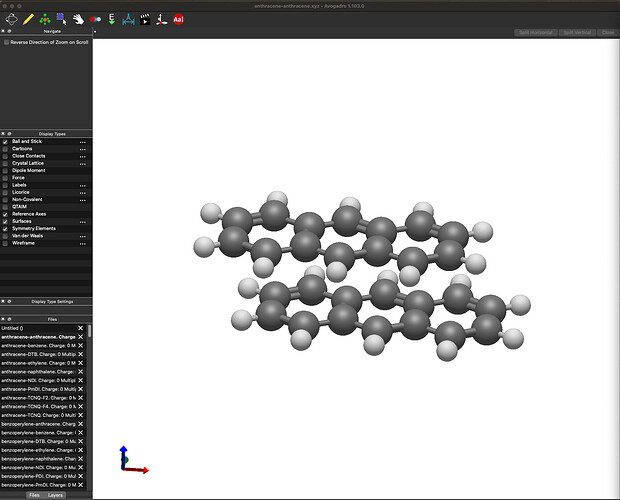Open options menu for Licorice display type
Image resolution: width=620 pixels, height=500 pixels.
pos(83,192)
